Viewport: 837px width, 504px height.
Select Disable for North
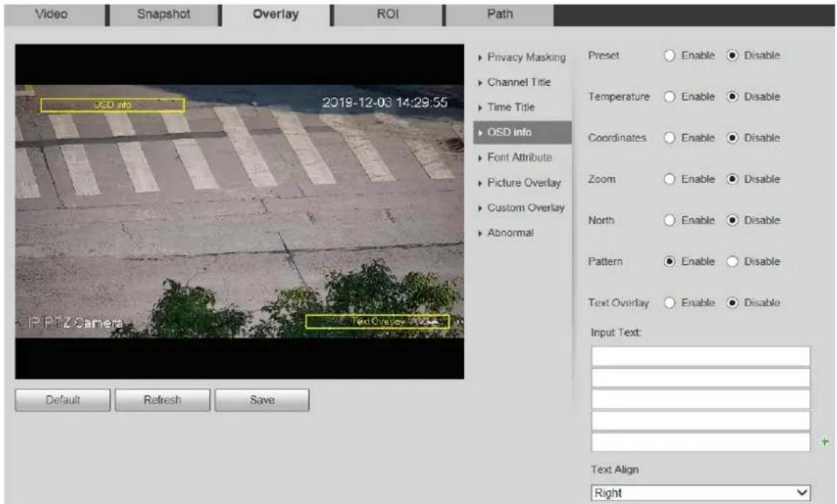733,220
